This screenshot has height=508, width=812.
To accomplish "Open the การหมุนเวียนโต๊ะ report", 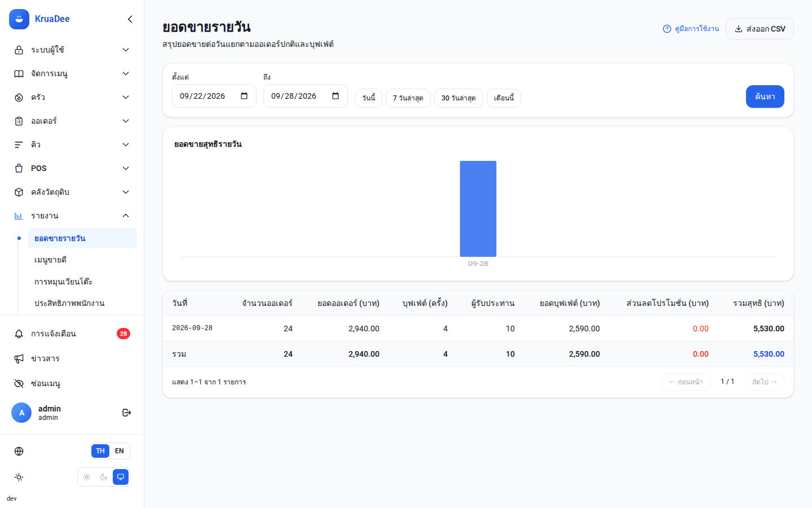I will click(82, 282).
